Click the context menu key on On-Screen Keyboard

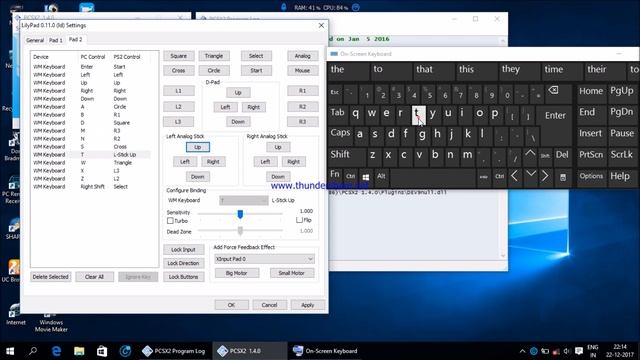[563, 177]
